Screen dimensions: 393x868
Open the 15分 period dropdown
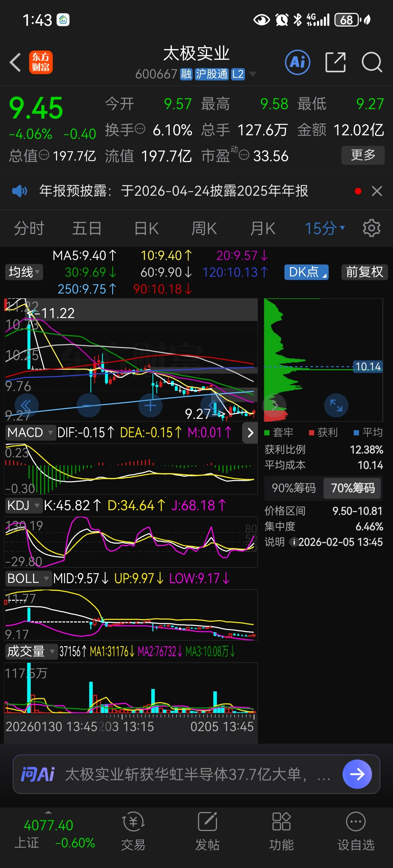point(324,228)
